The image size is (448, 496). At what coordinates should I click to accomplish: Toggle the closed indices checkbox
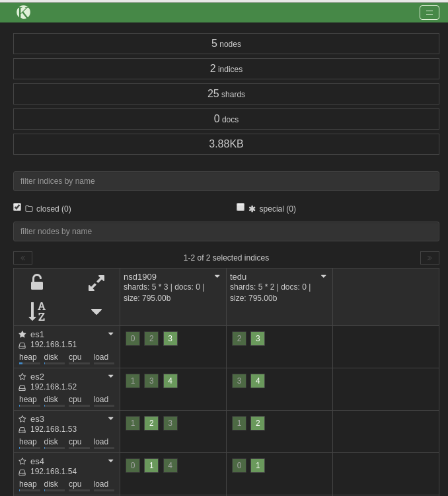pyautogui.click(x=17, y=207)
